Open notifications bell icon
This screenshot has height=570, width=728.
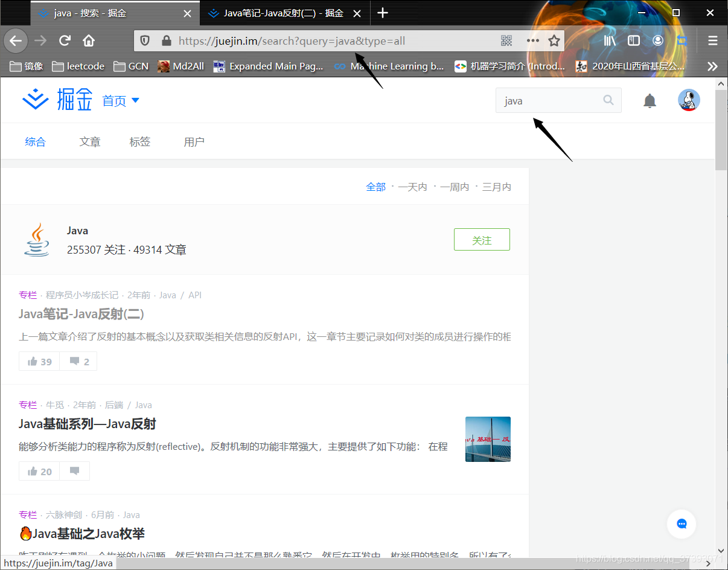tap(650, 101)
